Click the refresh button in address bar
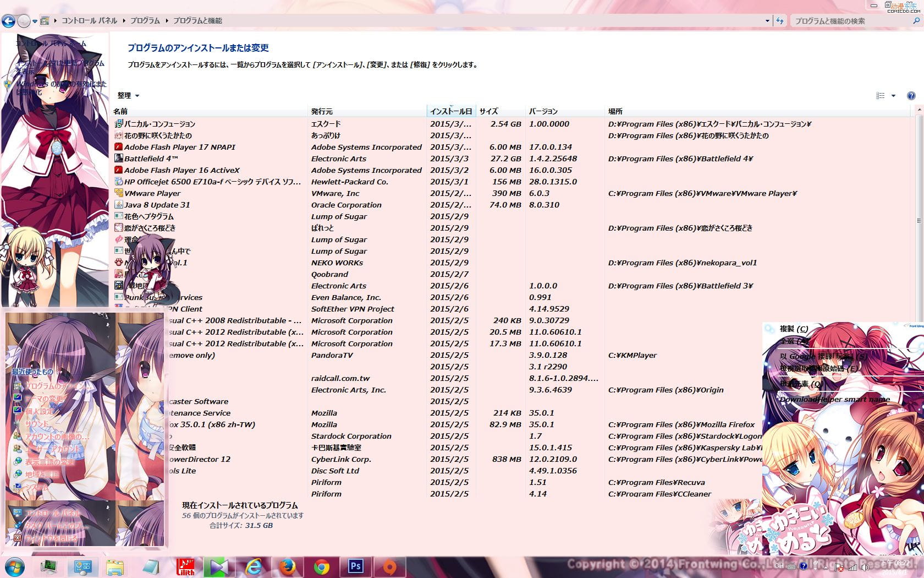 tap(780, 21)
